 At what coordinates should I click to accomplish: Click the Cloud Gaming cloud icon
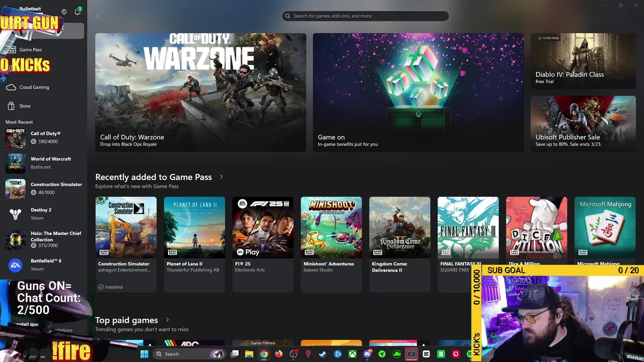click(11, 87)
